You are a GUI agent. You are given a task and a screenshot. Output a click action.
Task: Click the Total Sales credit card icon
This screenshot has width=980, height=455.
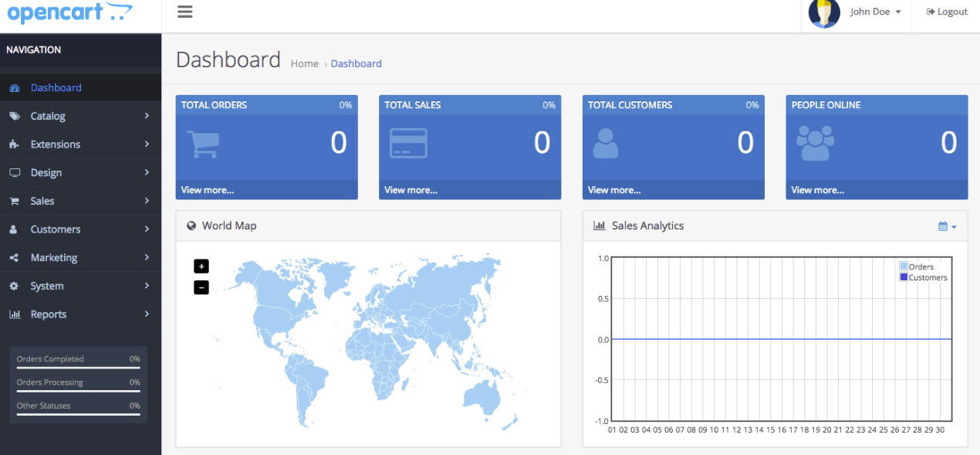(x=408, y=143)
